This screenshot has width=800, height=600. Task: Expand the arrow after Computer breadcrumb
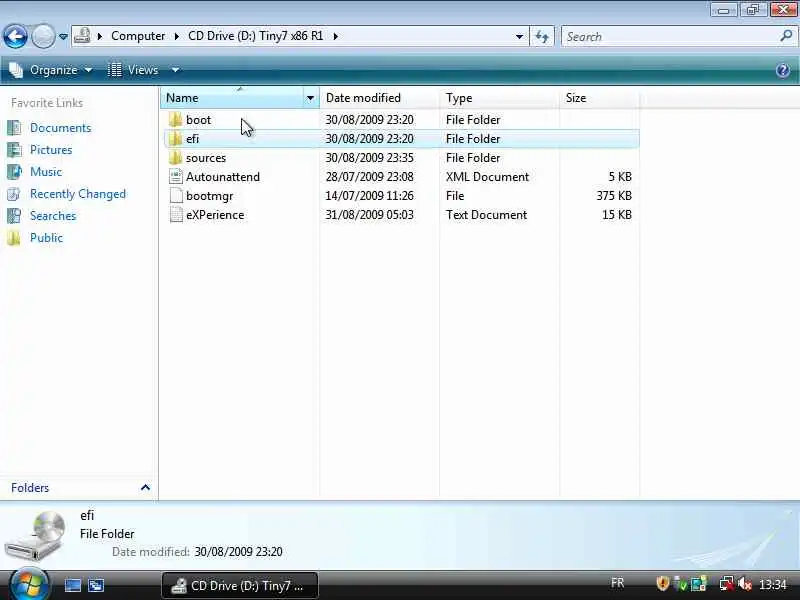177,36
